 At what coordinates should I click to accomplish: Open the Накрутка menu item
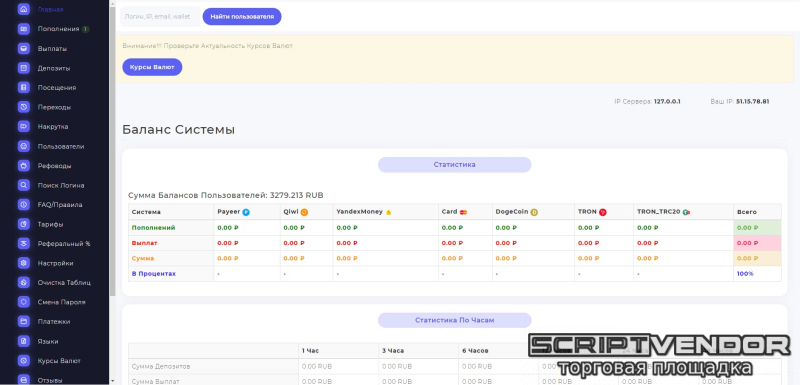53,126
